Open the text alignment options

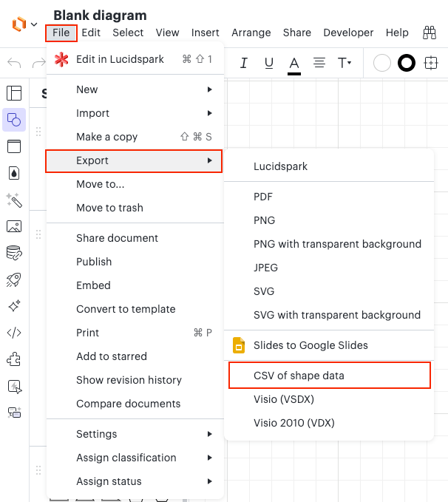click(319, 63)
